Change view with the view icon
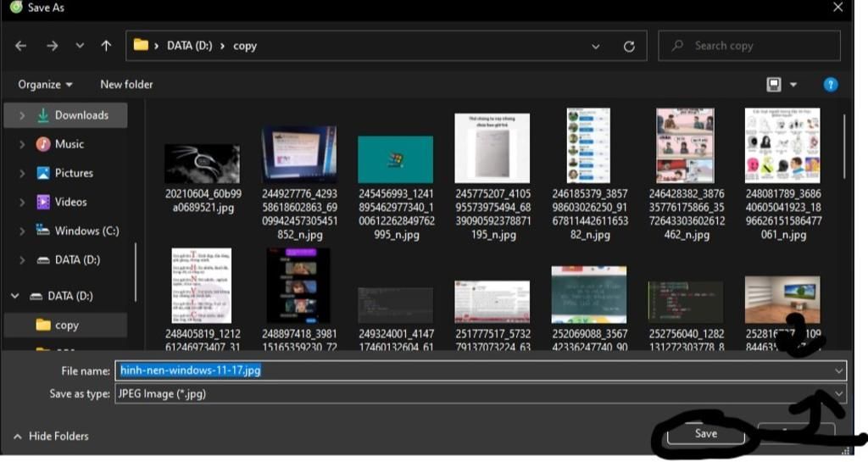 [773, 85]
